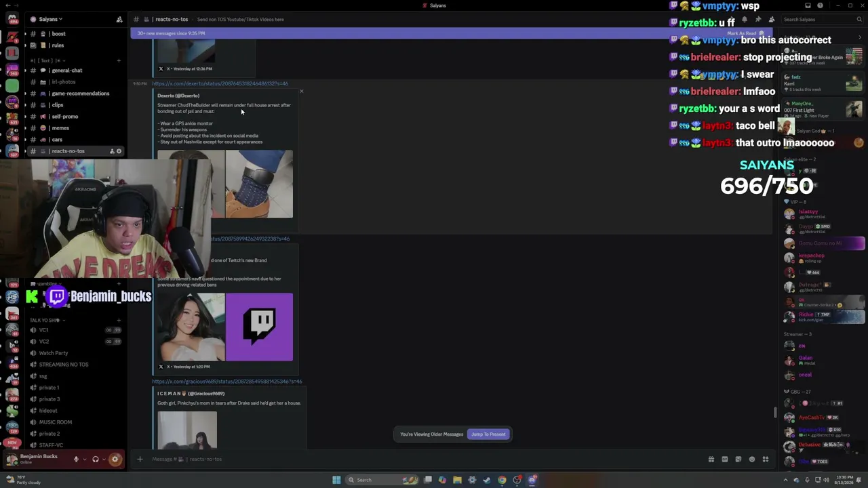Open User Settings gear icon

[x=115, y=459]
